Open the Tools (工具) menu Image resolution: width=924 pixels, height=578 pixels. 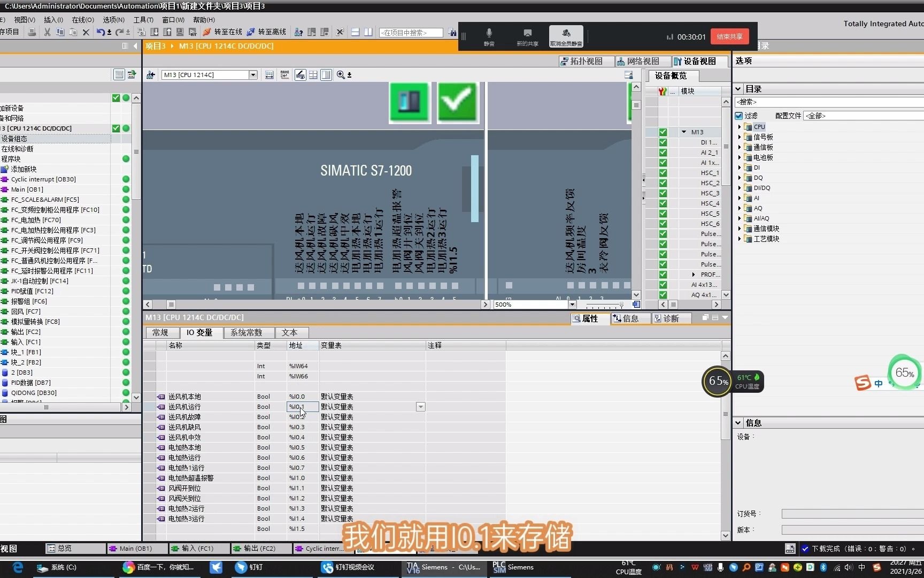(x=143, y=20)
